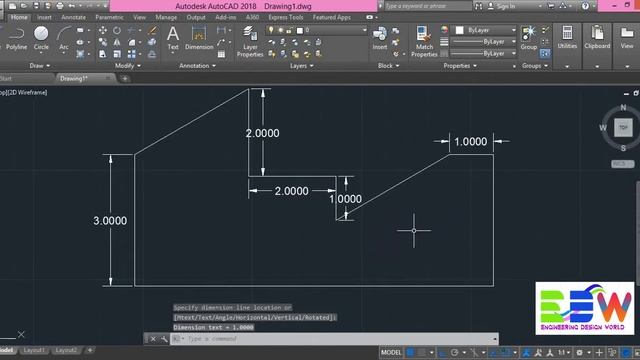Click the ellipse tool in Draw panel
This screenshot has width=640, height=360.
point(80,42)
